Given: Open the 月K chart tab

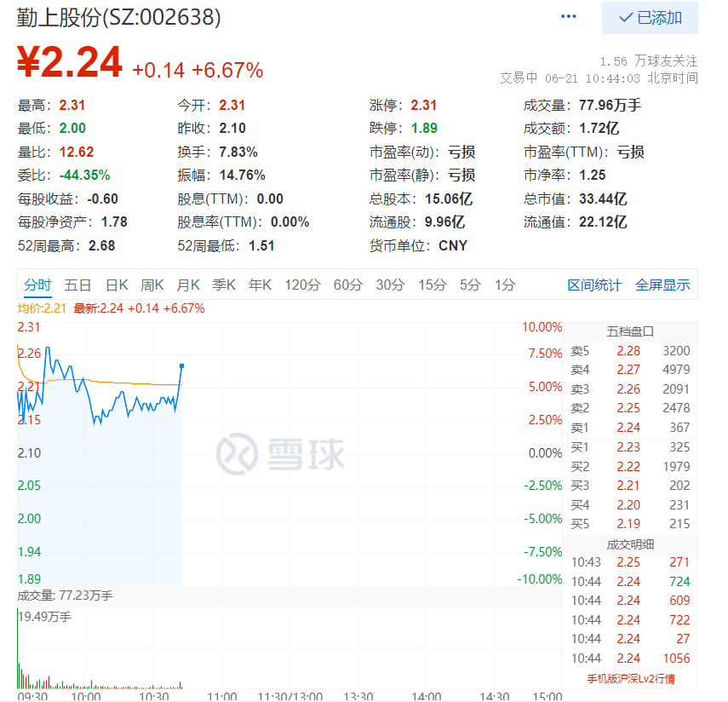Looking at the screenshot, I should pyautogui.click(x=188, y=285).
